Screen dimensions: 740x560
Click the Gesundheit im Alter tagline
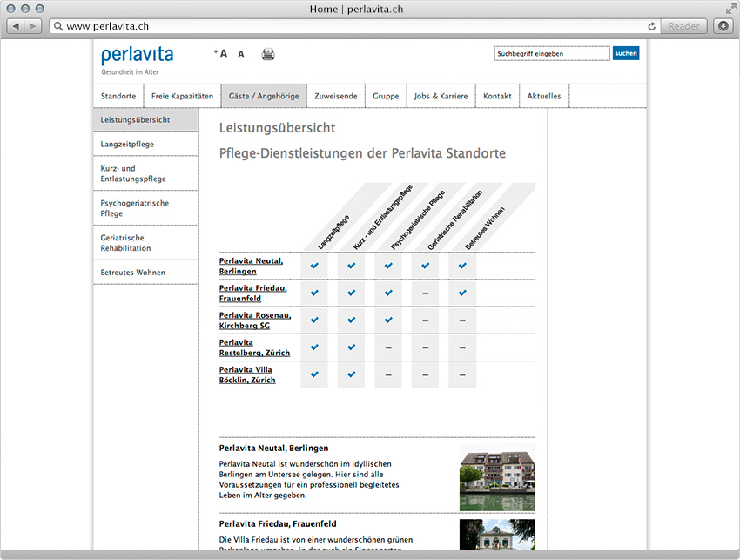coord(130,71)
